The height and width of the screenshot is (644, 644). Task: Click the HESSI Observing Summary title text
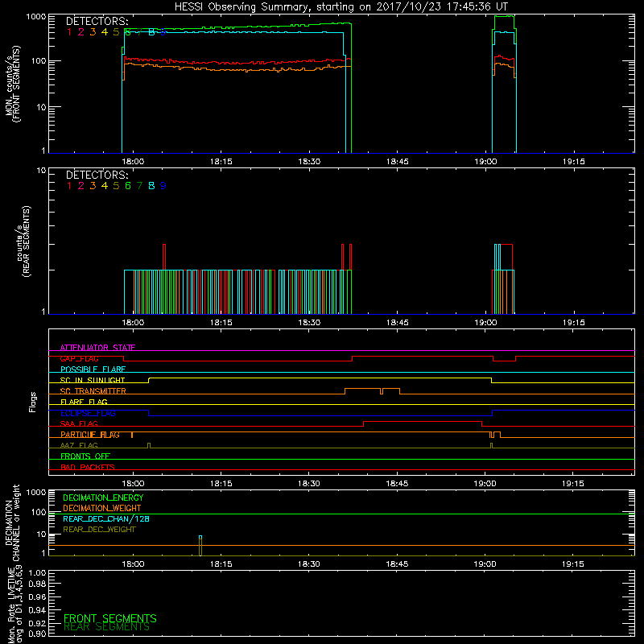pos(341,7)
